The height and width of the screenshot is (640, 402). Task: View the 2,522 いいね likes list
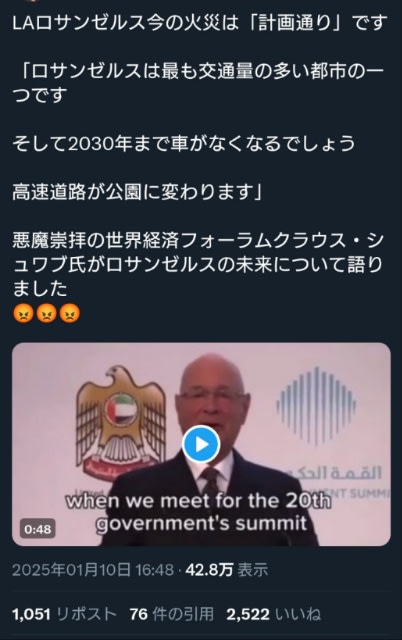coord(273,614)
